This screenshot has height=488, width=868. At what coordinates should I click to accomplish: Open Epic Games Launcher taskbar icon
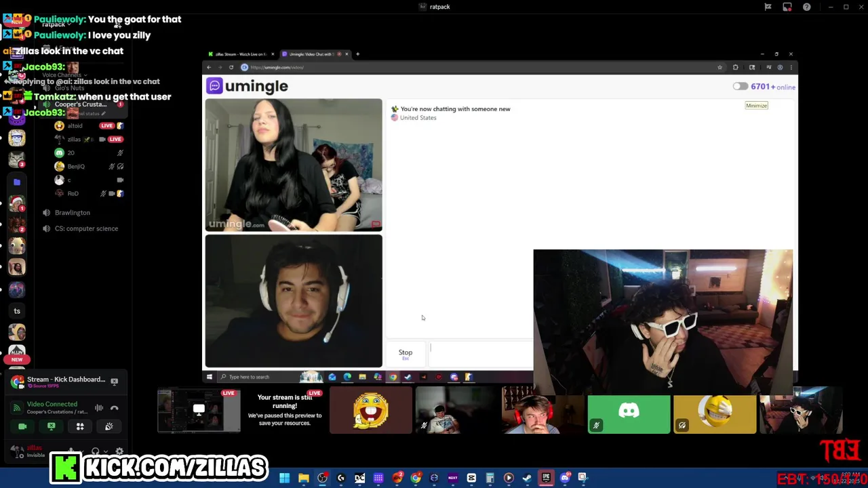546,478
